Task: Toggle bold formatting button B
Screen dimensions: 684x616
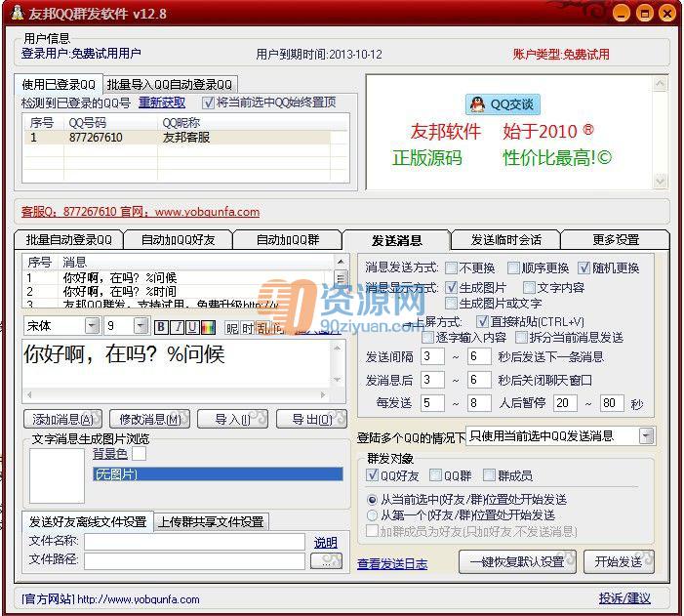Action: (161, 327)
